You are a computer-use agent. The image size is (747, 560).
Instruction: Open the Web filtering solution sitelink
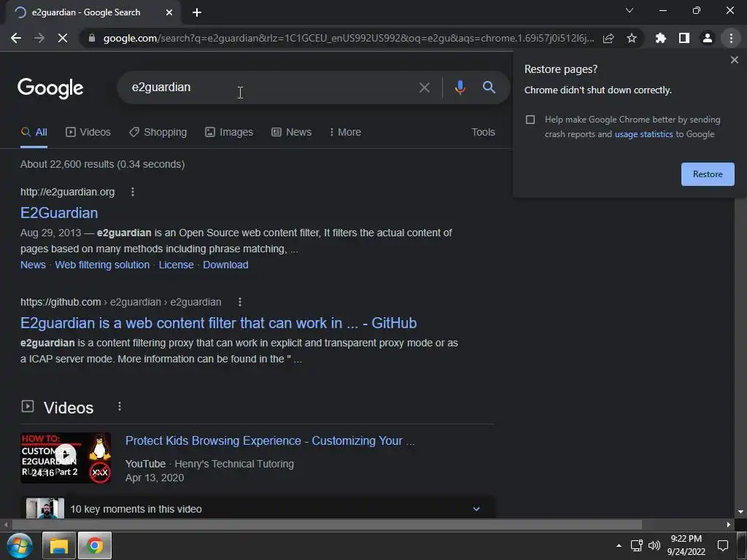point(102,265)
